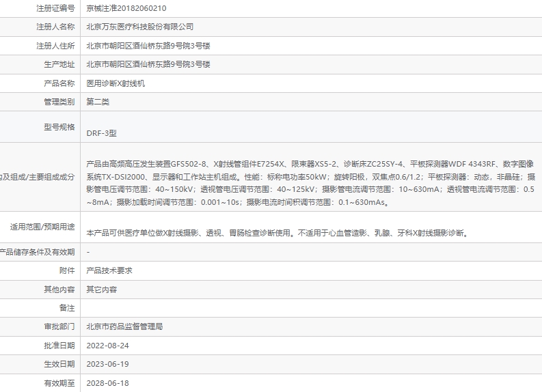
Task: Click the 管理类别 row label
Action: pyautogui.click(x=59, y=102)
